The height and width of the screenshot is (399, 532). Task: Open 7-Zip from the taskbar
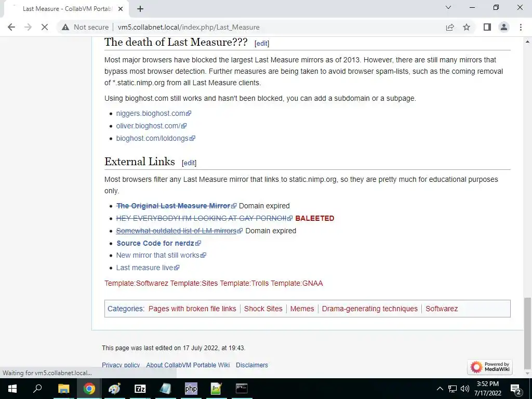click(x=140, y=389)
